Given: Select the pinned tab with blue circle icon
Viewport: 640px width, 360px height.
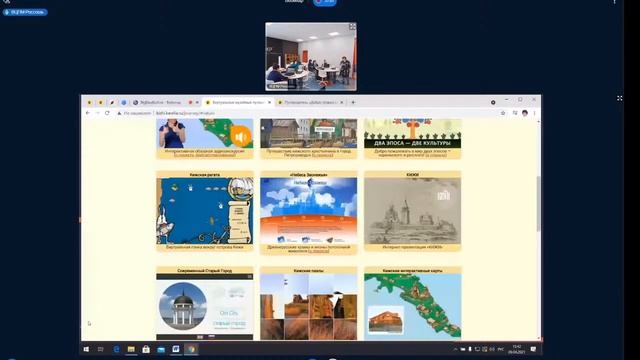Looking at the screenshot, I should tap(123, 102).
